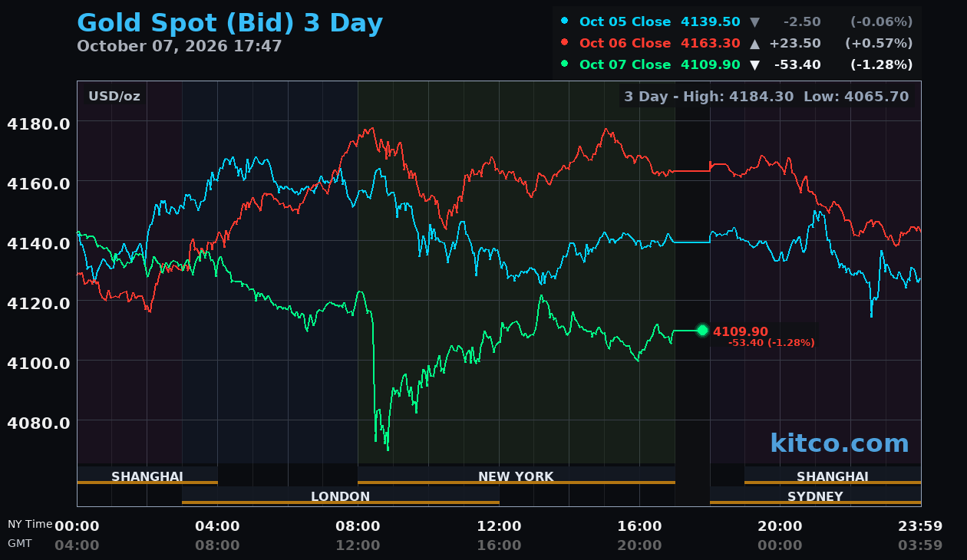Click the NY Time axis label

click(x=30, y=524)
